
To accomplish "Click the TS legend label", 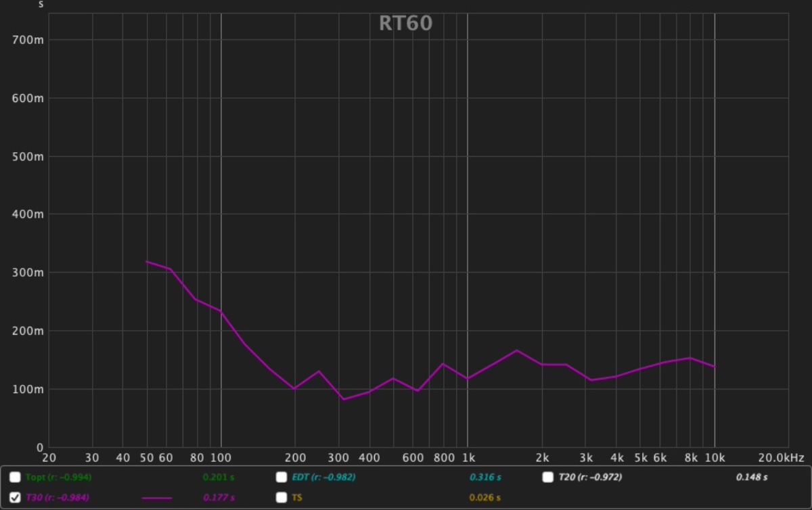I will tap(298, 498).
